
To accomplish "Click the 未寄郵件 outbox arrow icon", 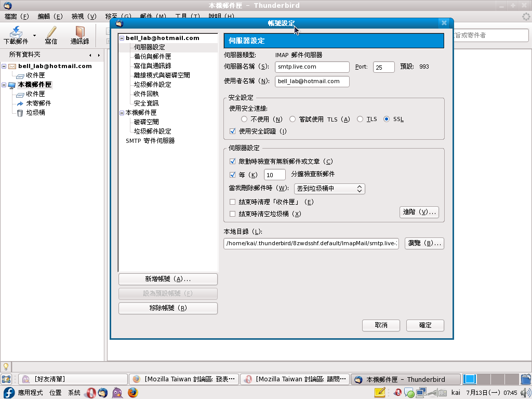I will (20, 103).
